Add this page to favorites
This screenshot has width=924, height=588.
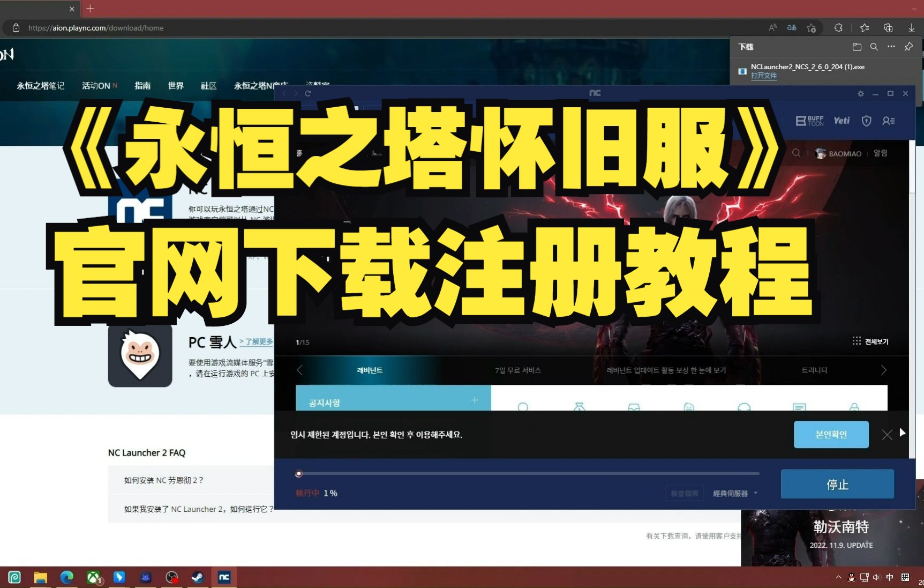click(812, 28)
